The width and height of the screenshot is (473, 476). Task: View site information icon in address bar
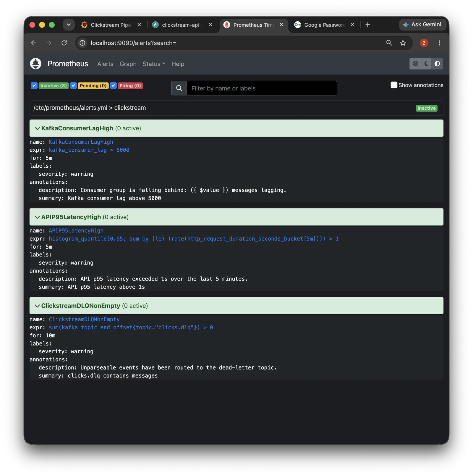82,43
